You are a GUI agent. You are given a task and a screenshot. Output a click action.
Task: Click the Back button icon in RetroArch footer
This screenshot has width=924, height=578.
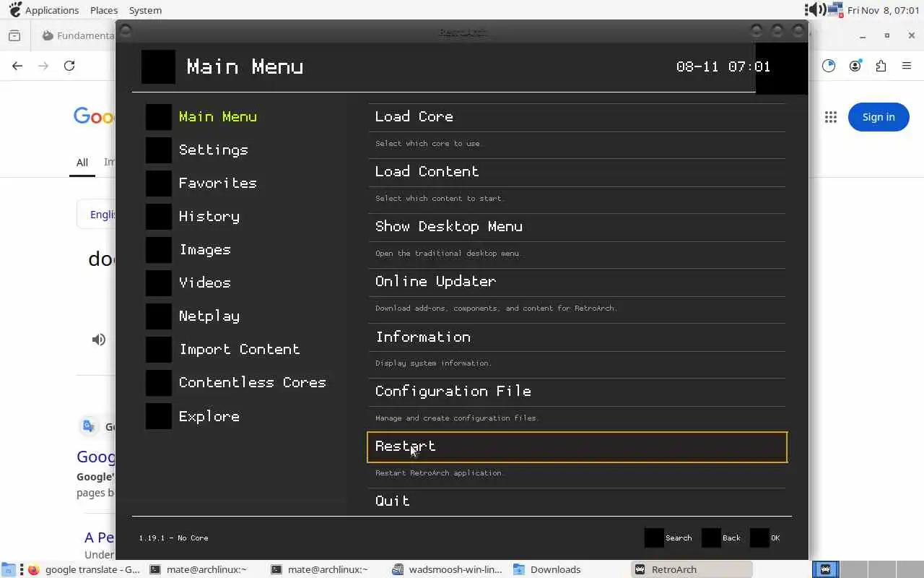pos(711,538)
